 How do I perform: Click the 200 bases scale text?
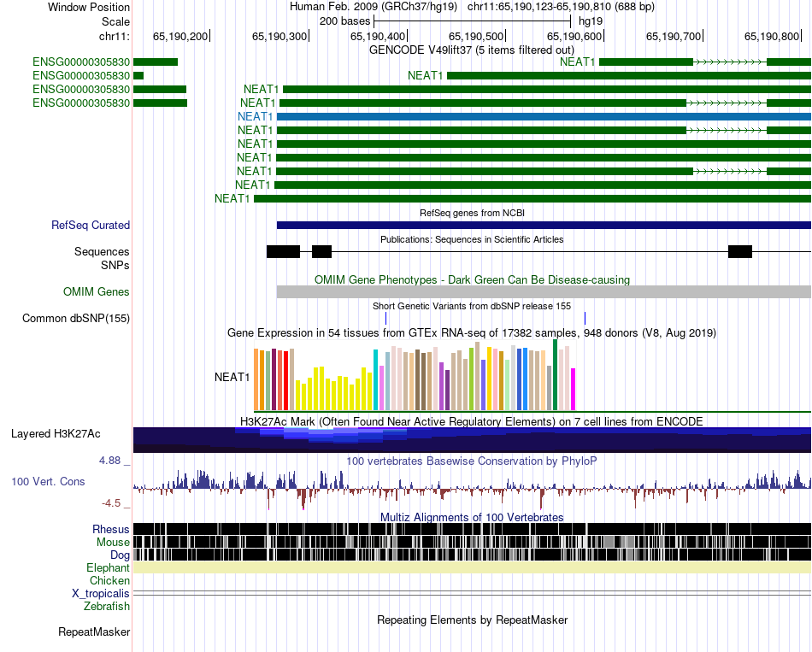345,21
